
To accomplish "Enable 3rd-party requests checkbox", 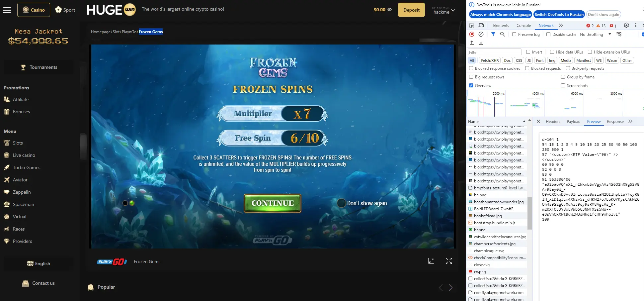I will tap(568, 68).
